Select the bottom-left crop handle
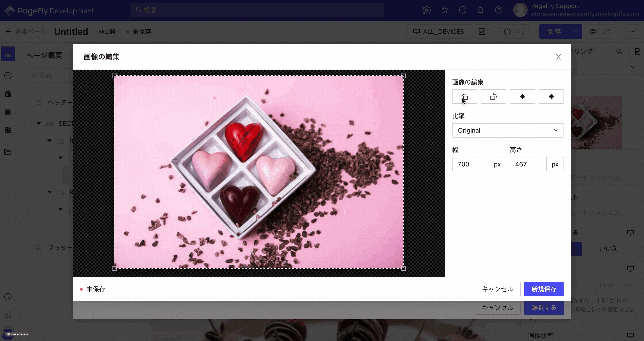The height and width of the screenshot is (341, 644). pos(114,268)
